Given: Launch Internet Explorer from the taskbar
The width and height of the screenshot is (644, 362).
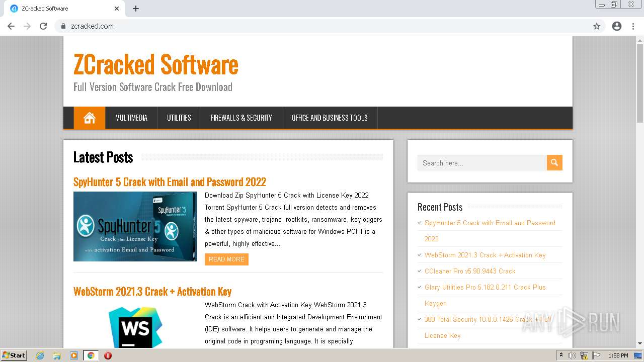Looking at the screenshot, I should (40, 355).
